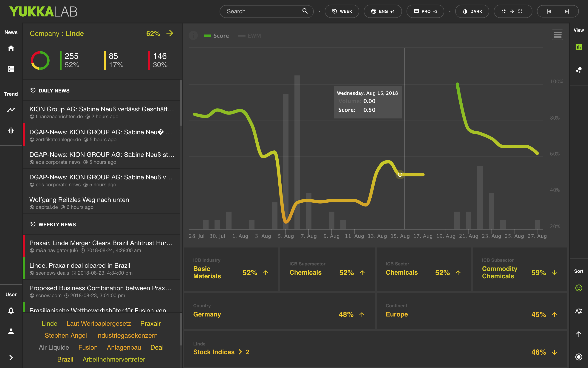Open the Europe continent card
Image resolution: width=588 pixels, height=368 pixels.
[x=472, y=311]
